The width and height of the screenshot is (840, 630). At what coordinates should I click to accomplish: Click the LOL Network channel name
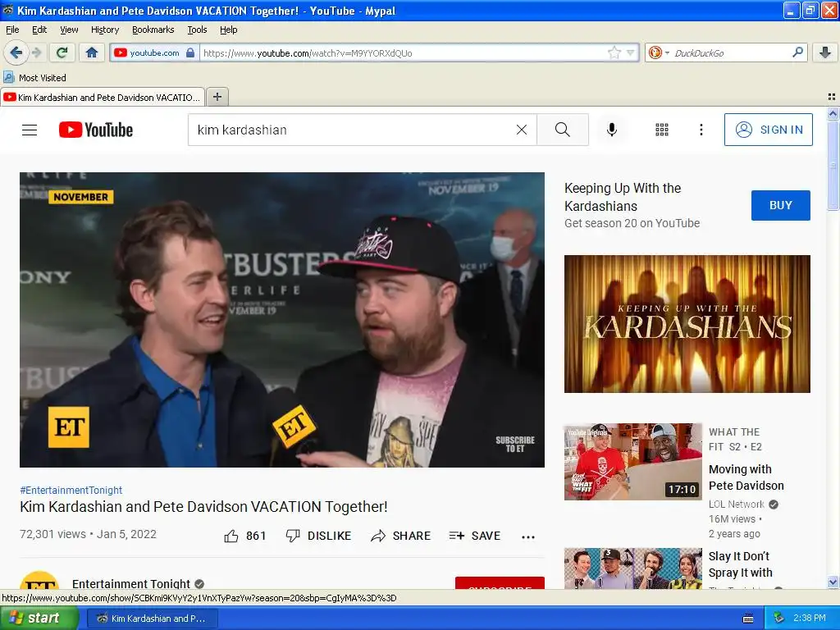736,504
